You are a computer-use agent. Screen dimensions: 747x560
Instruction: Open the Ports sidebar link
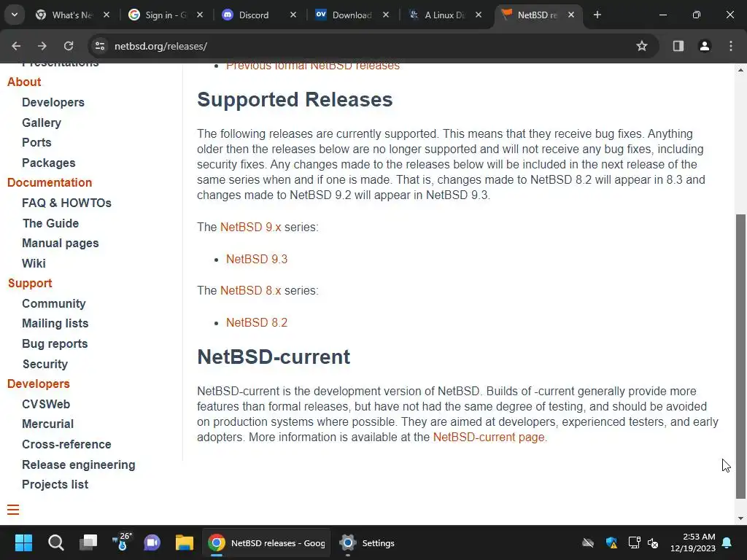tap(36, 142)
